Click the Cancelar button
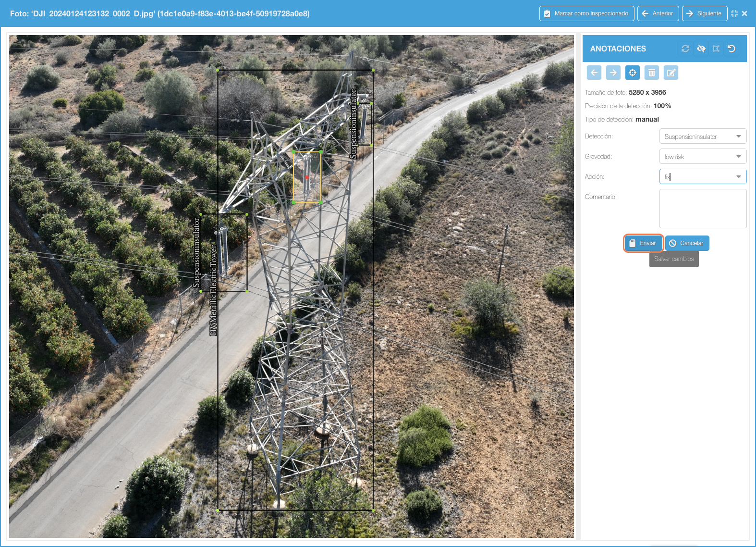The height and width of the screenshot is (547, 756). [687, 243]
